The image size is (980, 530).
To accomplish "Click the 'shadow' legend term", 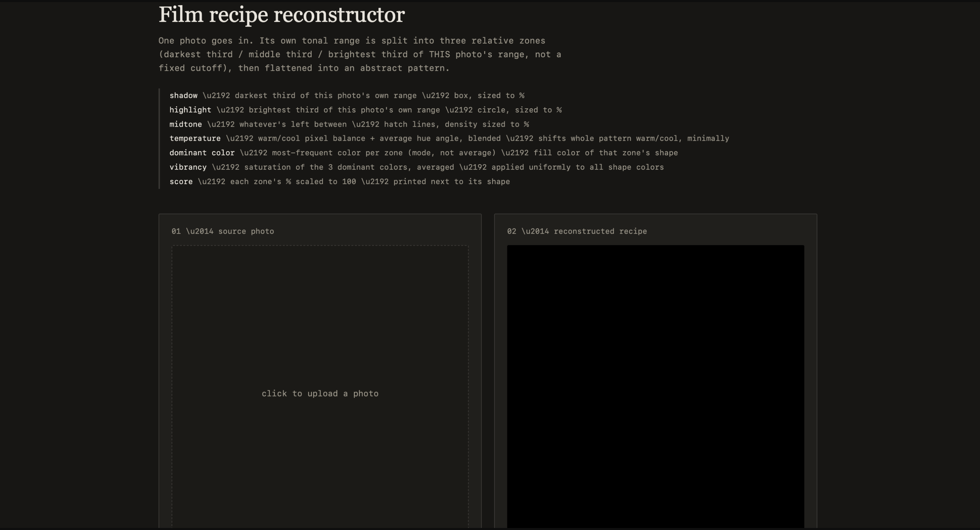I will coord(184,95).
